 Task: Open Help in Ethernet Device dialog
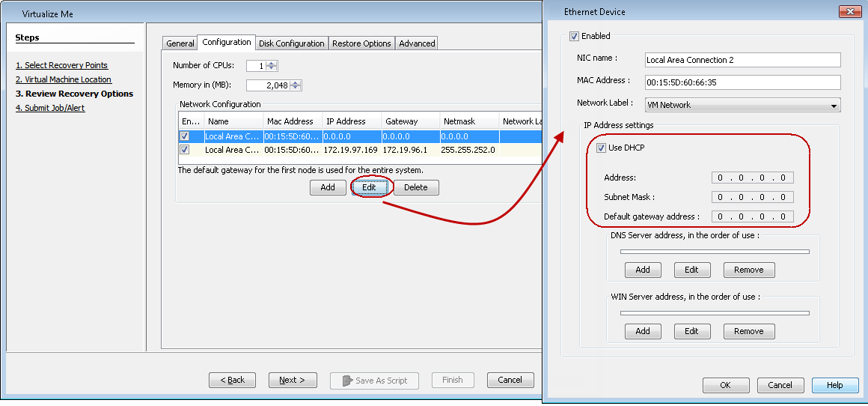tap(835, 385)
